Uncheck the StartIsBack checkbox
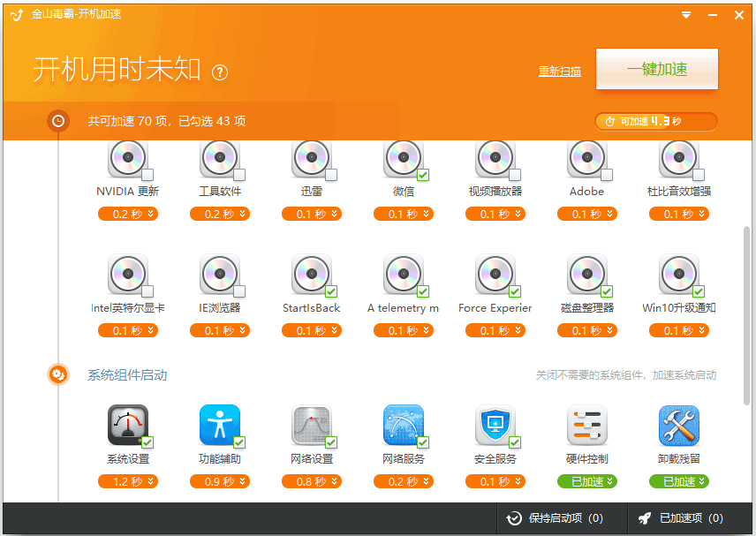 tap(331, 291)
